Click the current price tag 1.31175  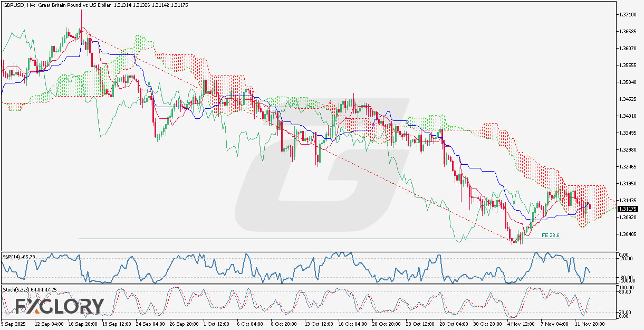(x=628, y=210)
